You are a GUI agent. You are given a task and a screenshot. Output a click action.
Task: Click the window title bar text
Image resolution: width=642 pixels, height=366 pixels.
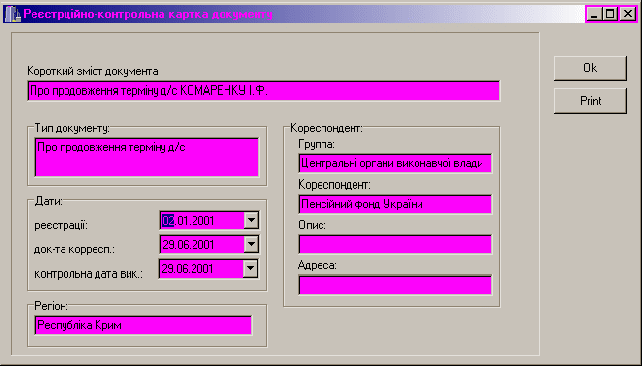coord(148,14)
